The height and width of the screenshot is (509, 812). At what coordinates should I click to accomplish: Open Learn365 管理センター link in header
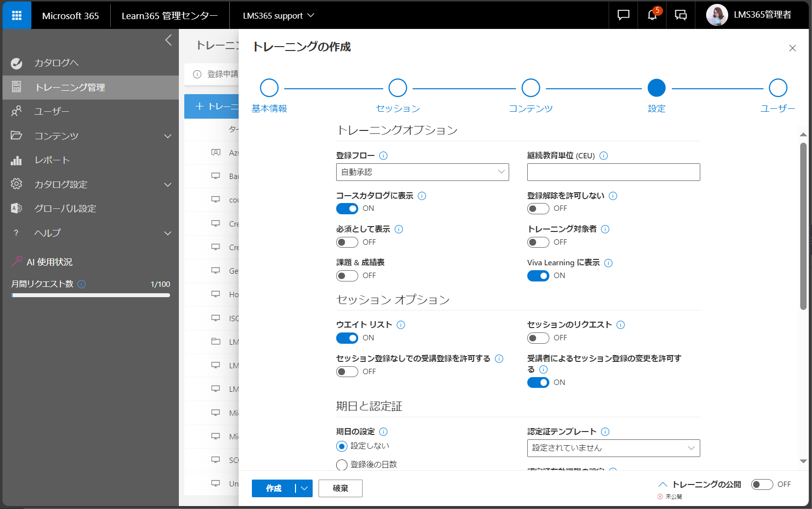(x=170, y=16)
